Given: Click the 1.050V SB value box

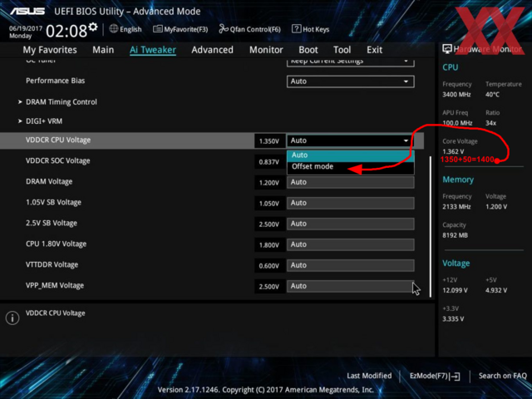Looking at the screenshot, I should coord(269,203).
